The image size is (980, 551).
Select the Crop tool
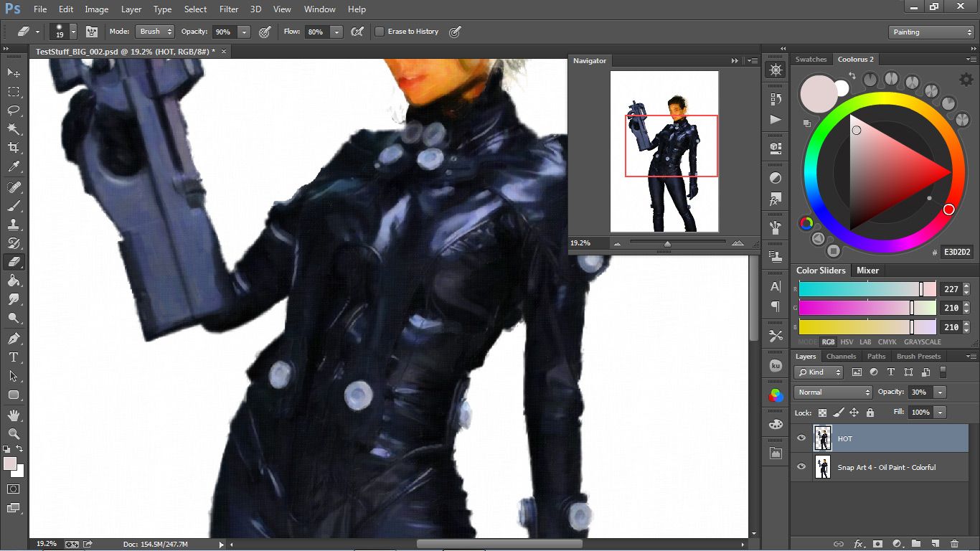coord(14,148)
